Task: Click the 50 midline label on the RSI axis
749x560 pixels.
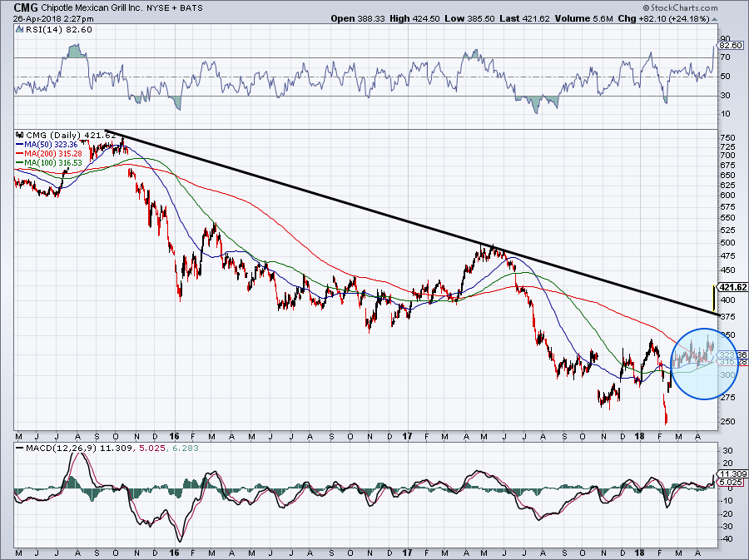Action: point(725,77)
